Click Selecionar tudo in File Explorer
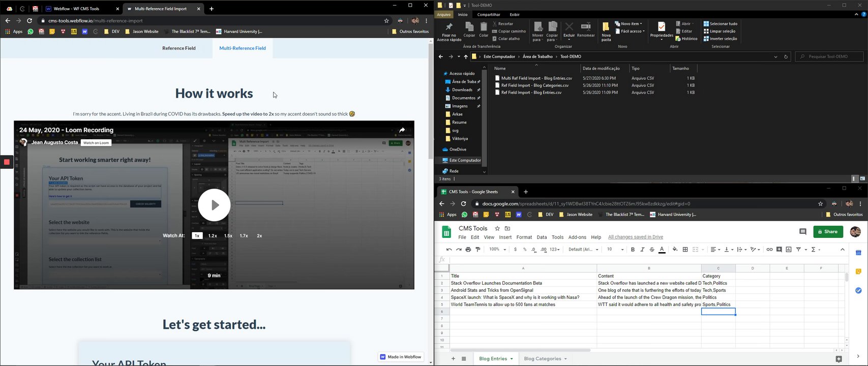The width and height of the screenshot is (868, 366). click(720, 24)
